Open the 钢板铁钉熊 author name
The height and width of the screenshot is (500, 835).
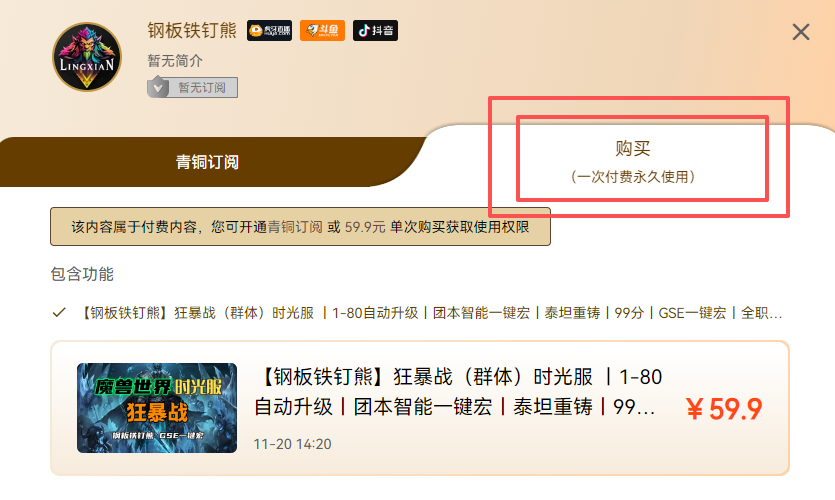192,30
